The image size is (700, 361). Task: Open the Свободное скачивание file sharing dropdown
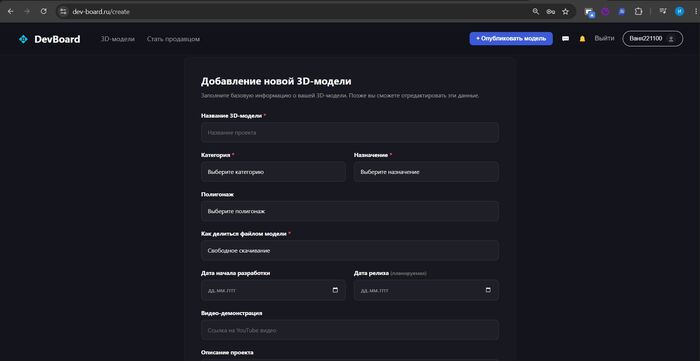350,251
